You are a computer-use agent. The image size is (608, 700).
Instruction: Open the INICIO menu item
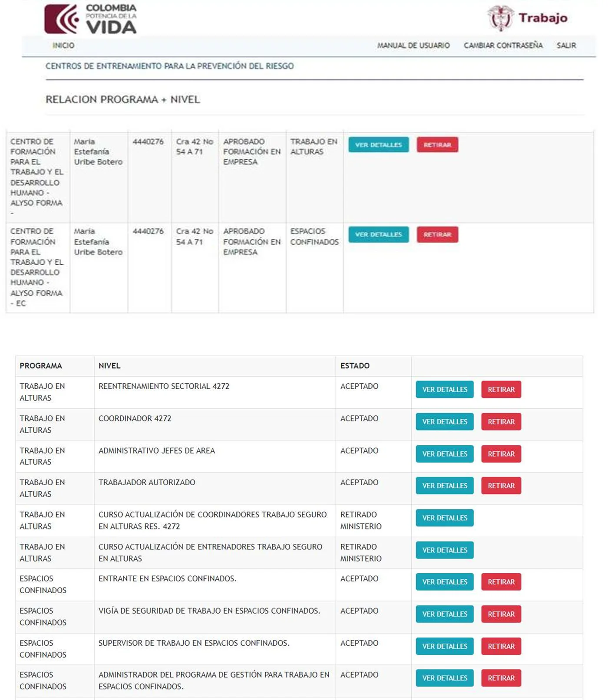63,45
